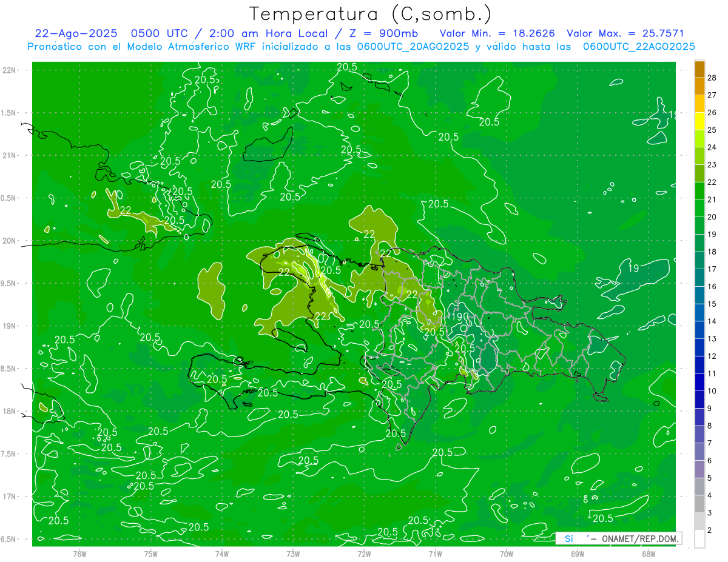Click the orange legend band between 27 and 28
Image resolution: width=728 pixels, height=562 pixels.
tap(699, 86)
